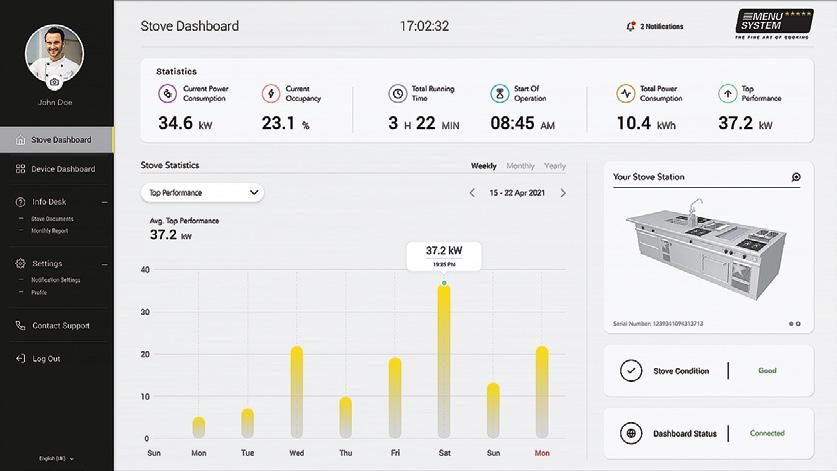Click the 08:45 AM start value
Screen dimensions: 837x471
523,123
